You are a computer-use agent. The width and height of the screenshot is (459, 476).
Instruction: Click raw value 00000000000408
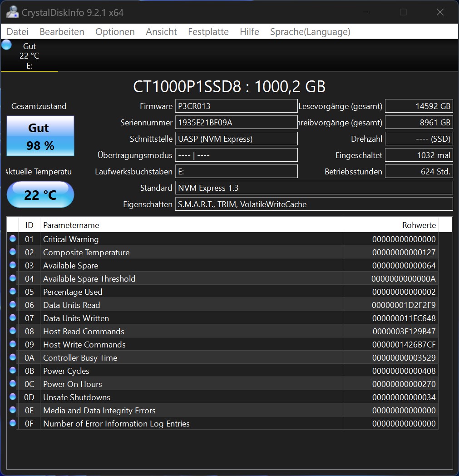(x=404, y=371)
